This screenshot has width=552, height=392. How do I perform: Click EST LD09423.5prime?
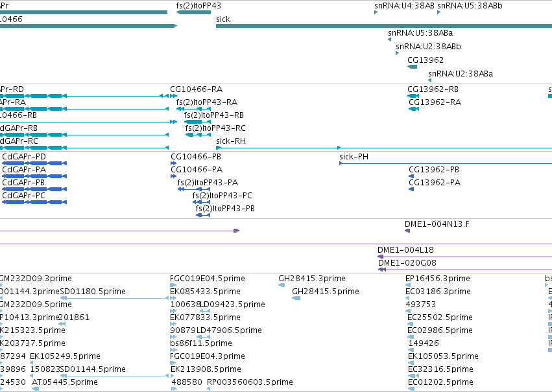point(232,305)
